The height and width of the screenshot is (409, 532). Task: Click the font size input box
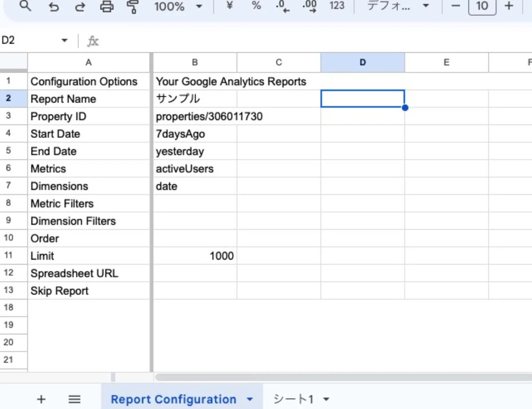[482, 6]
